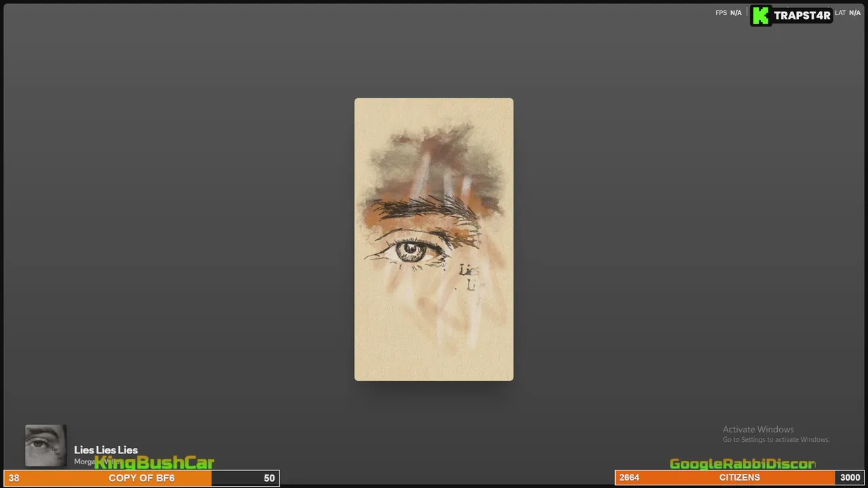
Task: Click the FPS N/A indicator
Action: 728,13
